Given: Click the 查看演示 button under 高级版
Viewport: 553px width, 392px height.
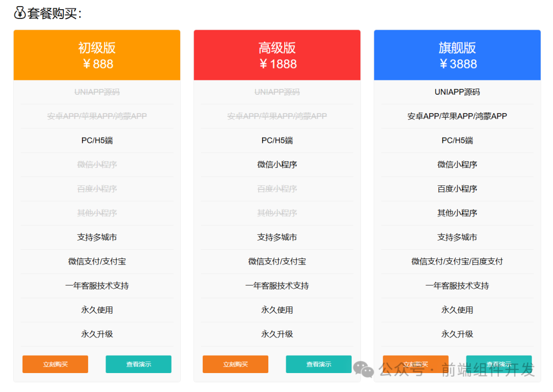Looking at the screenshot, I should (x=318, y=364).
